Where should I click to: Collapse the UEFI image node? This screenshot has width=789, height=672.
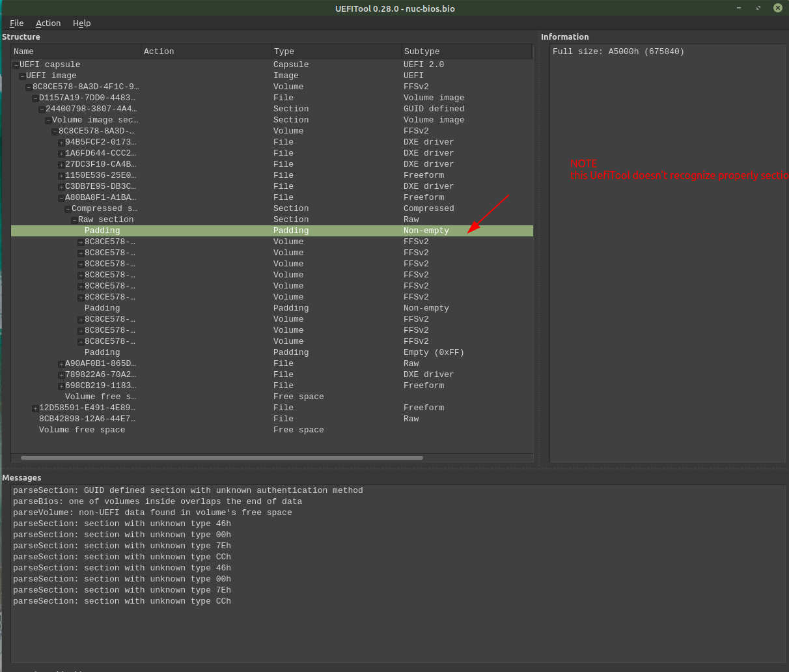pyautogui.click(x=22, y=76)
